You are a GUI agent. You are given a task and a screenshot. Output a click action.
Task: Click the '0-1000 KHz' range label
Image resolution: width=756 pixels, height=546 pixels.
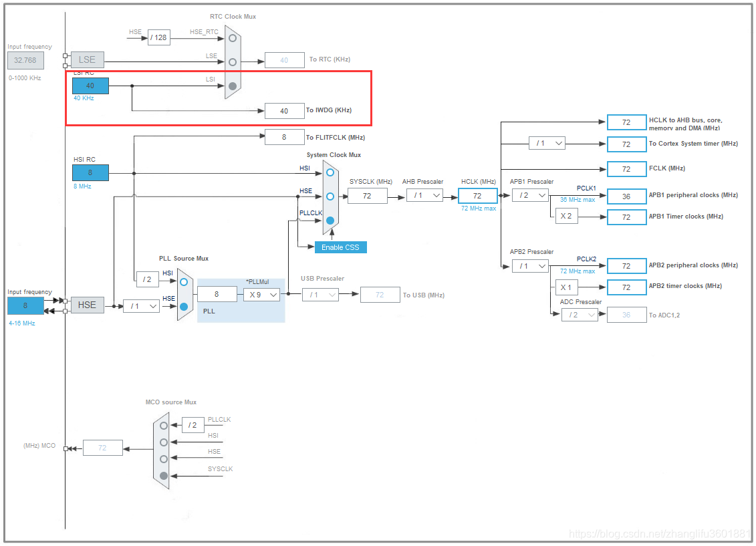point(25,78)
